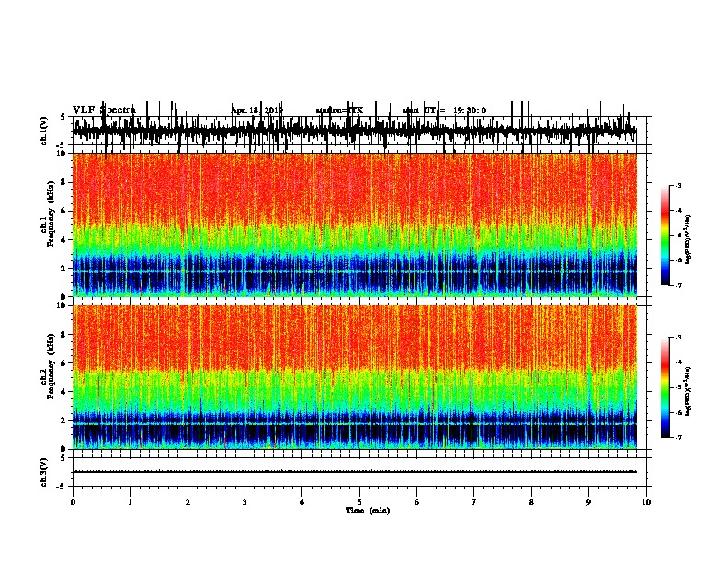Viewport: 728px width, 563px height.
Task: Click the ch.1 voltage waveform plot
Action: [x=355, y=131]
